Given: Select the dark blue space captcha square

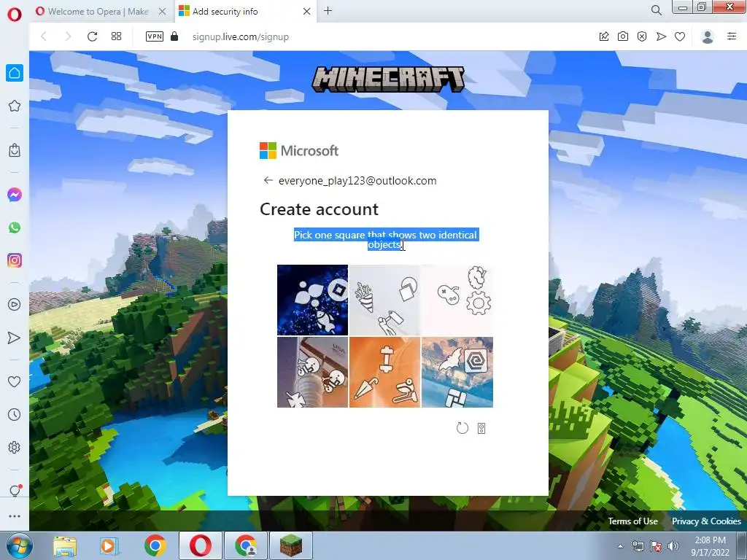Looking at the screenshot, I should coord(312,300).
